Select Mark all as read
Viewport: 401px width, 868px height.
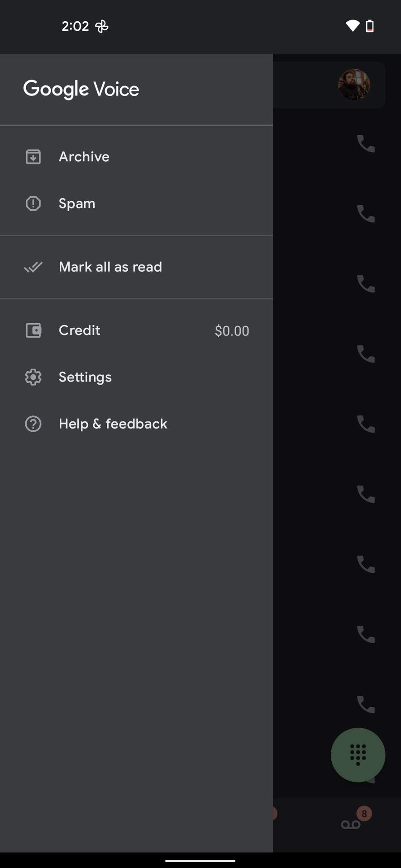coord(110,267)
